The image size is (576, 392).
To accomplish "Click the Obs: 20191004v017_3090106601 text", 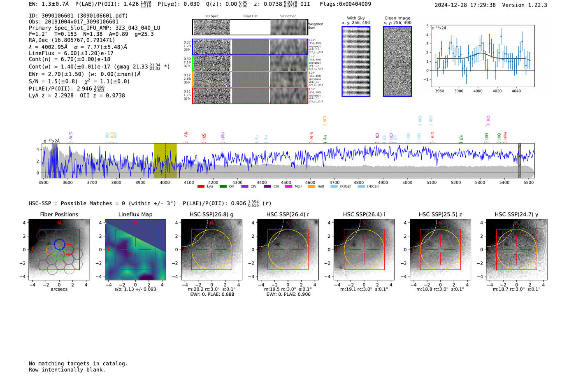I will pos(74,22).
